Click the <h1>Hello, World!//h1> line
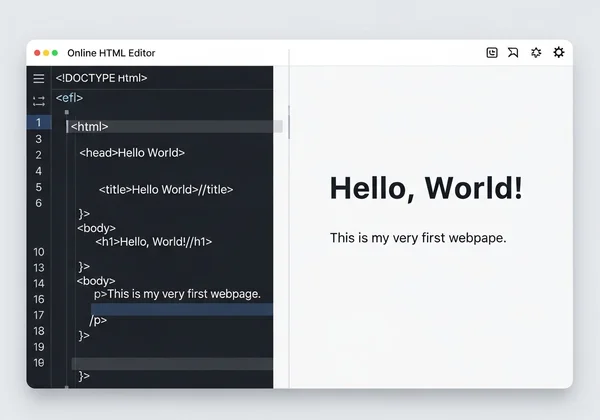600x420 pixels. pyautogui.click(x=153, y=242)
